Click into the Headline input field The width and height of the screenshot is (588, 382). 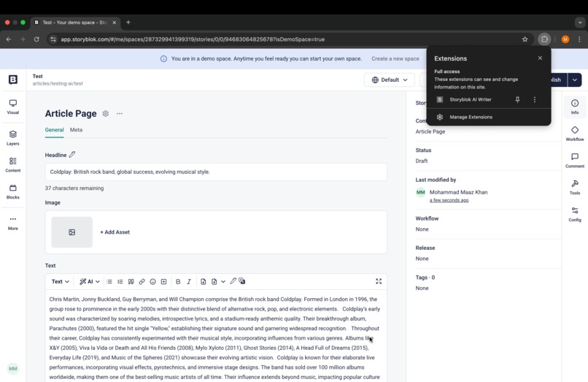tap(216, 172)
